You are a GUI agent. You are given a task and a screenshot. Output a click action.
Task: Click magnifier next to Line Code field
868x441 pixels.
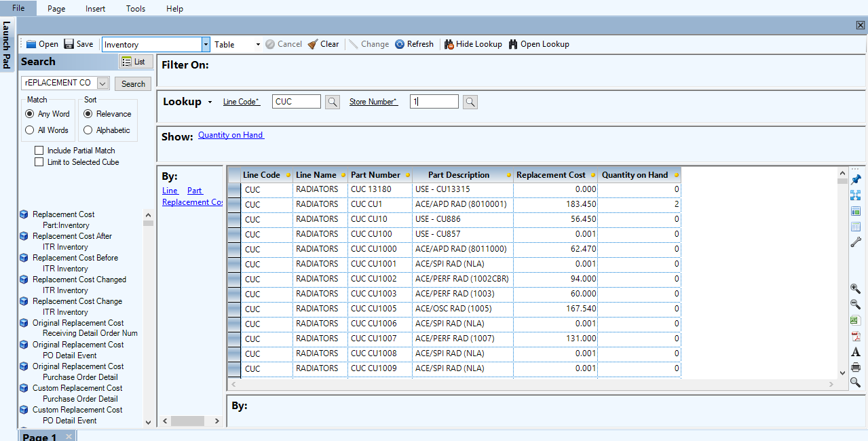332,102
